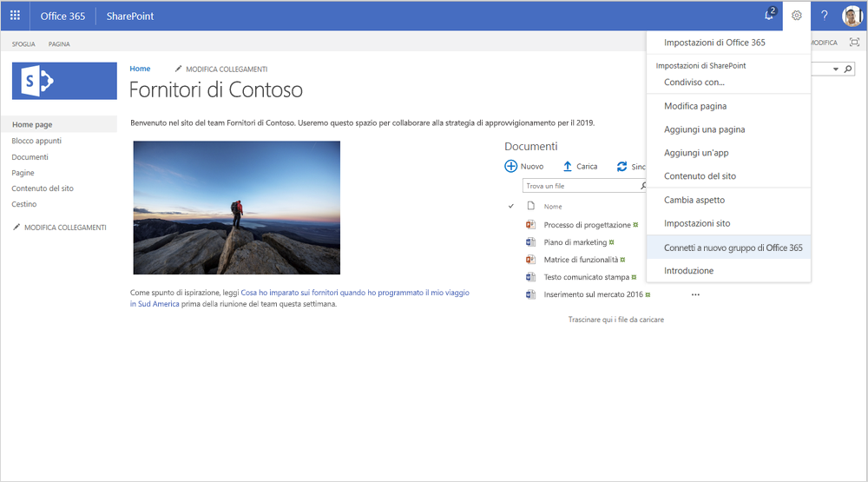The image size is (868, 482).
Task: Click the focus on content icon
Action: tap(855, 42)
